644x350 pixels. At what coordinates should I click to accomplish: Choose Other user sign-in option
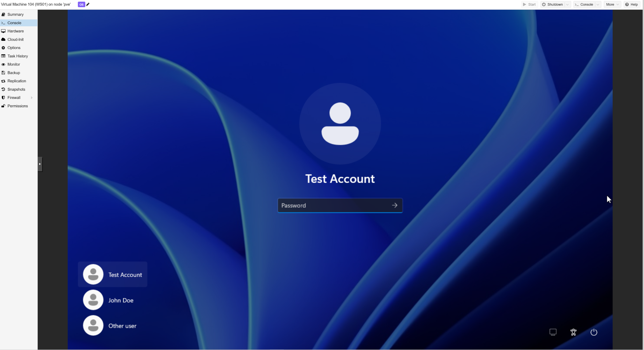pos(113,326)
